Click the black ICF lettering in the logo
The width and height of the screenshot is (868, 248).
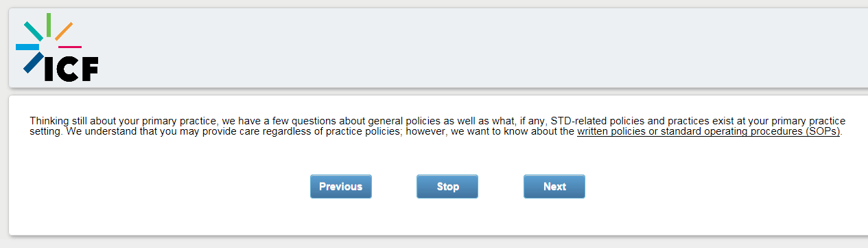71,69
